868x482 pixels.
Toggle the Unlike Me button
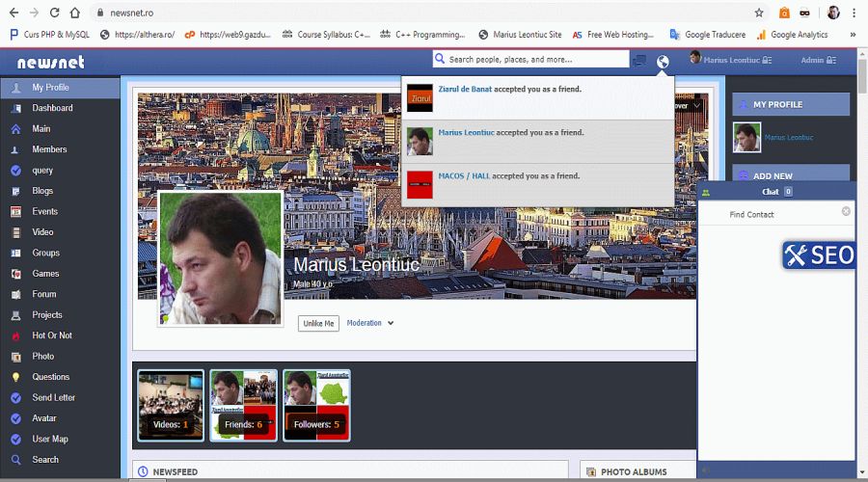pos(318,324)
